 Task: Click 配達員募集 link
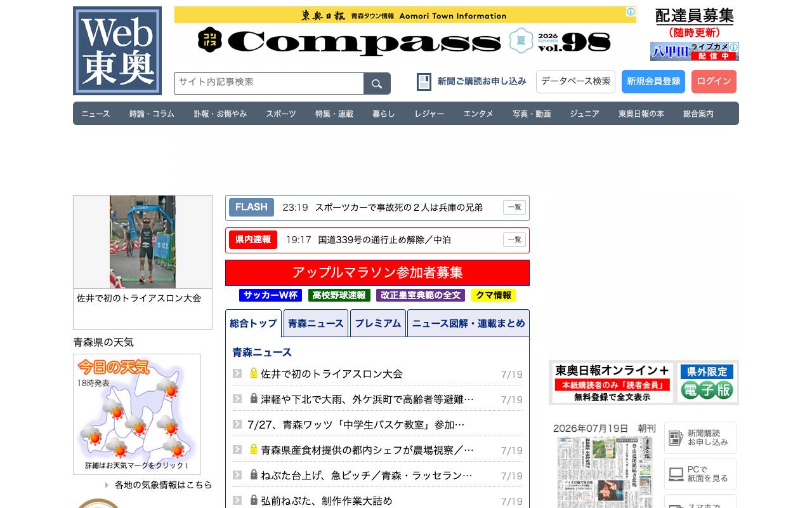pos(695,16)
